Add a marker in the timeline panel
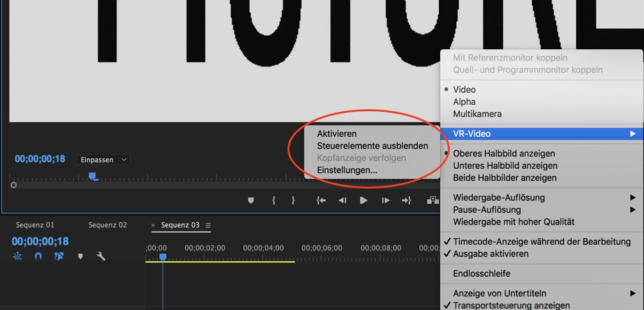This screenshot has width=644, height=310. click(x=80, y=256)
